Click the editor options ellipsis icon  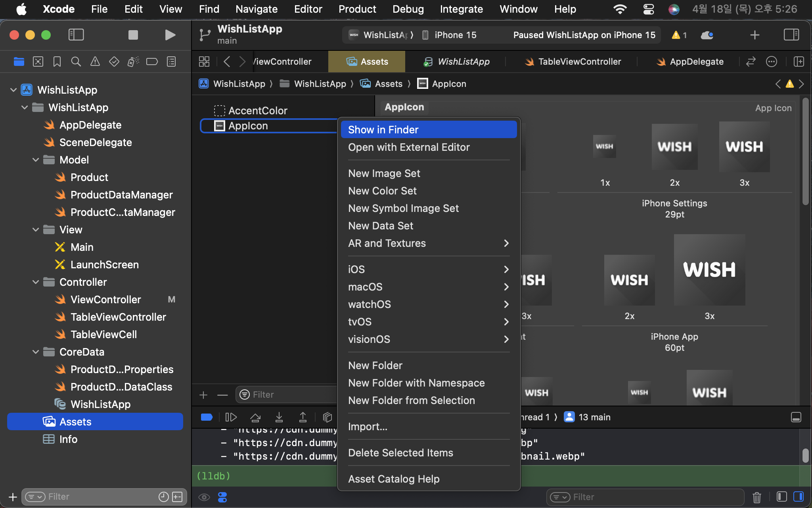coord(772,62)
